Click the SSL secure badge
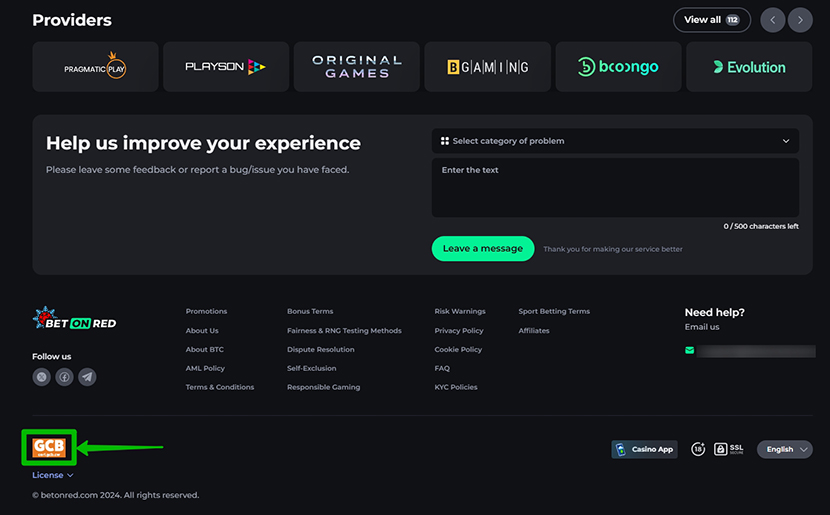The height and width of the screenshot is (515, 830). tap(729, 449)
